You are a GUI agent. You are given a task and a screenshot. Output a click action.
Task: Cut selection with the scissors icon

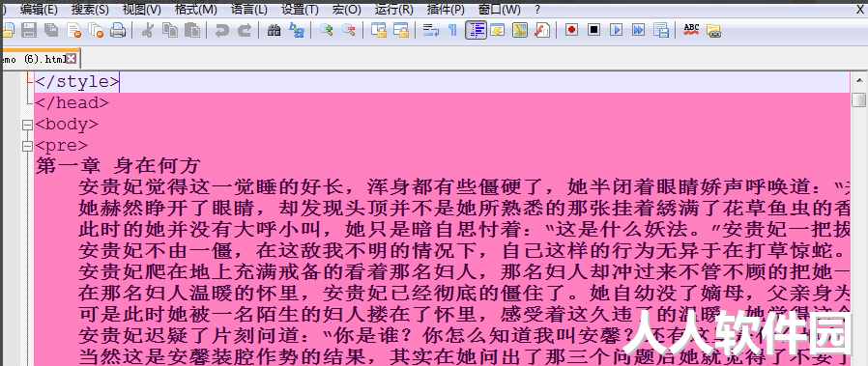tap(147, 30)
